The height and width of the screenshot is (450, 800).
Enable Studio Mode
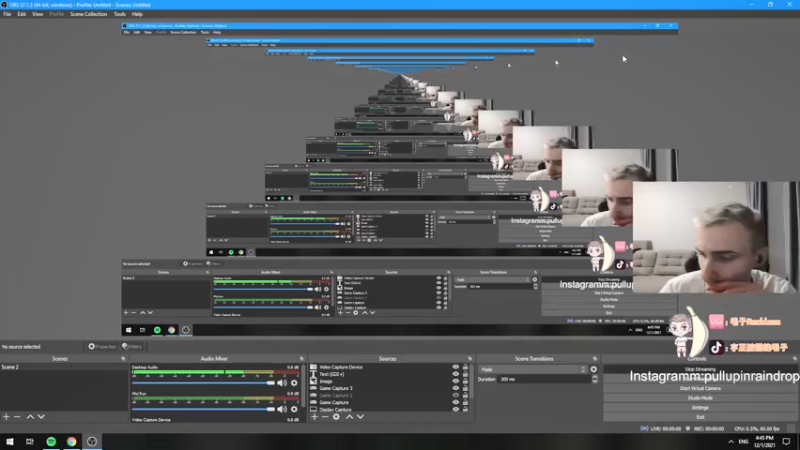[700, 398]
